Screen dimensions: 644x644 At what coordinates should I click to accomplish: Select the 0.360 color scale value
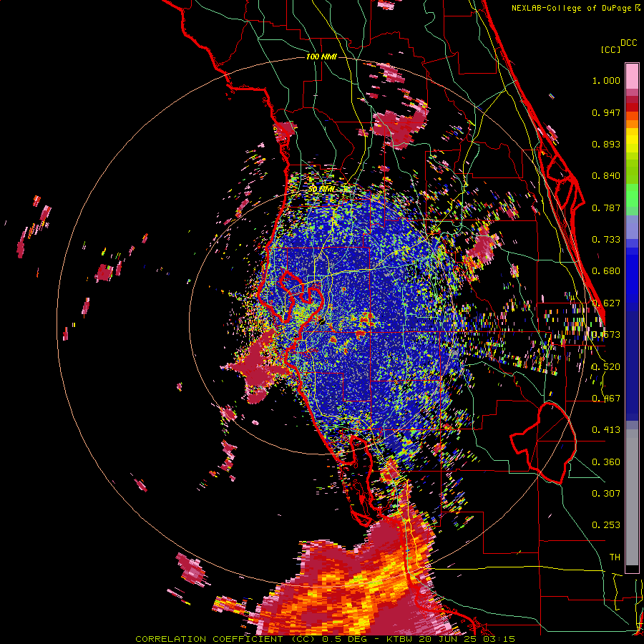606,462
